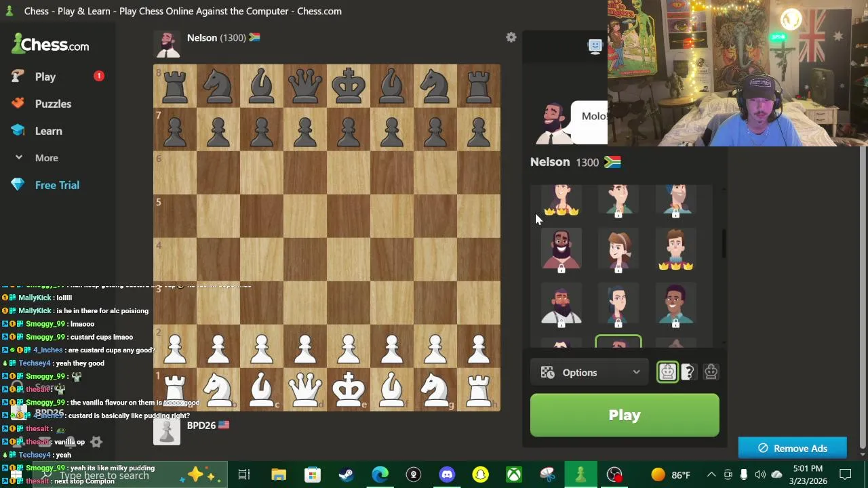
Task: Open board settings gear icon
Action: [511, 38]
